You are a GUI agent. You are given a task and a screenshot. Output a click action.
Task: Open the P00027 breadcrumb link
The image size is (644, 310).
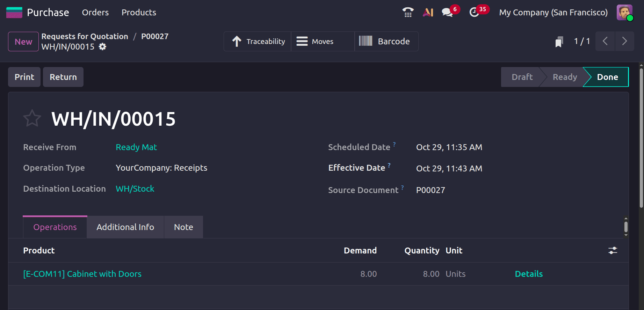[x=155, y=36]
